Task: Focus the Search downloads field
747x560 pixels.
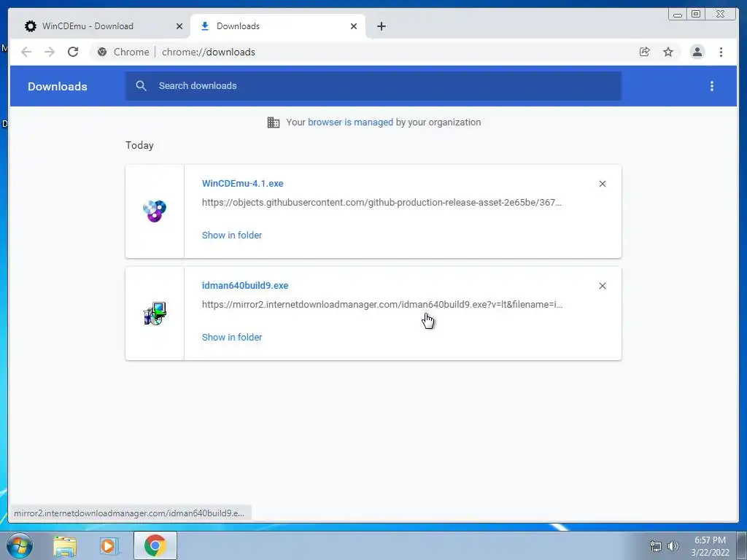Action: tap(373, 86)
